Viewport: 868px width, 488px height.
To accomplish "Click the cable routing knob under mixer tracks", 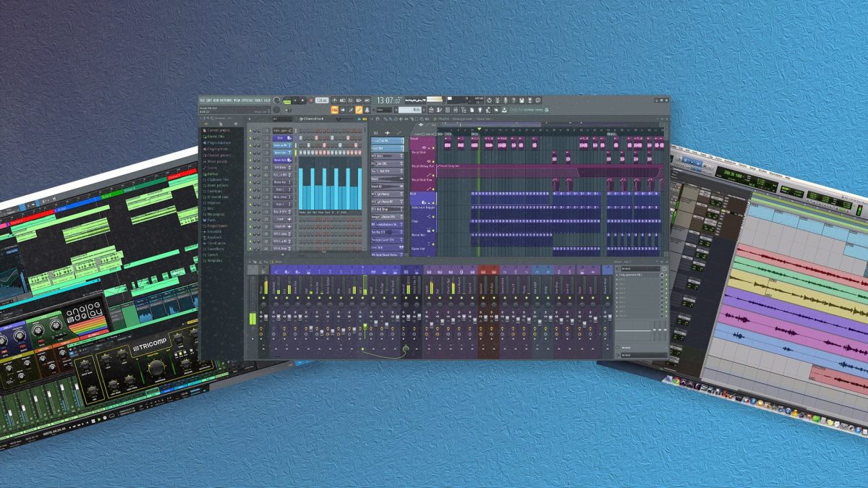I will (x=406, y=348).
